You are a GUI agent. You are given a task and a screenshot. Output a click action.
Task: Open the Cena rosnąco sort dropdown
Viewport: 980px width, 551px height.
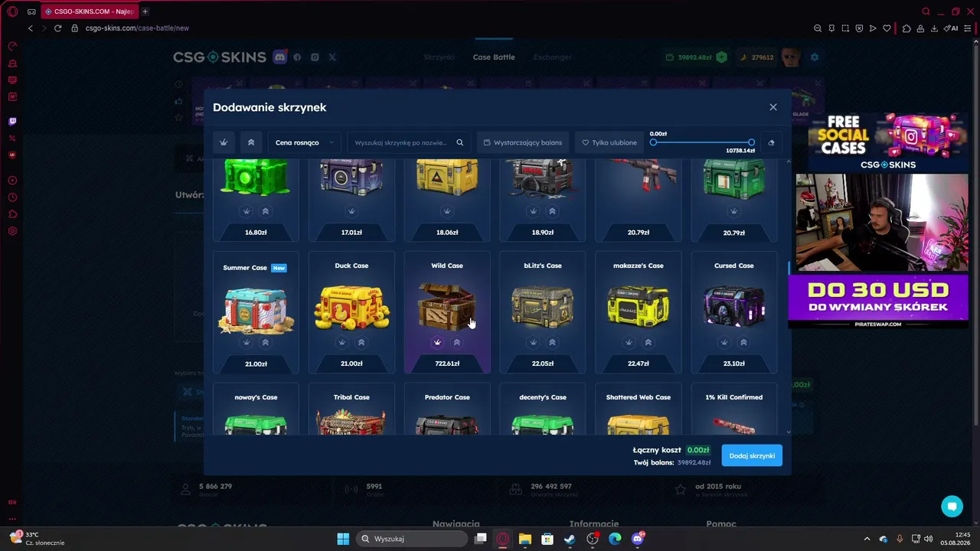[x=304, y=142]
